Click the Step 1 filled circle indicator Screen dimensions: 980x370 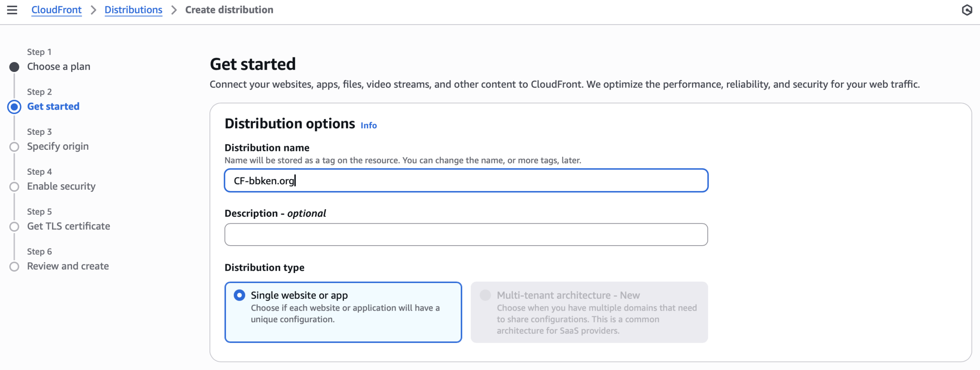(15, 67)
